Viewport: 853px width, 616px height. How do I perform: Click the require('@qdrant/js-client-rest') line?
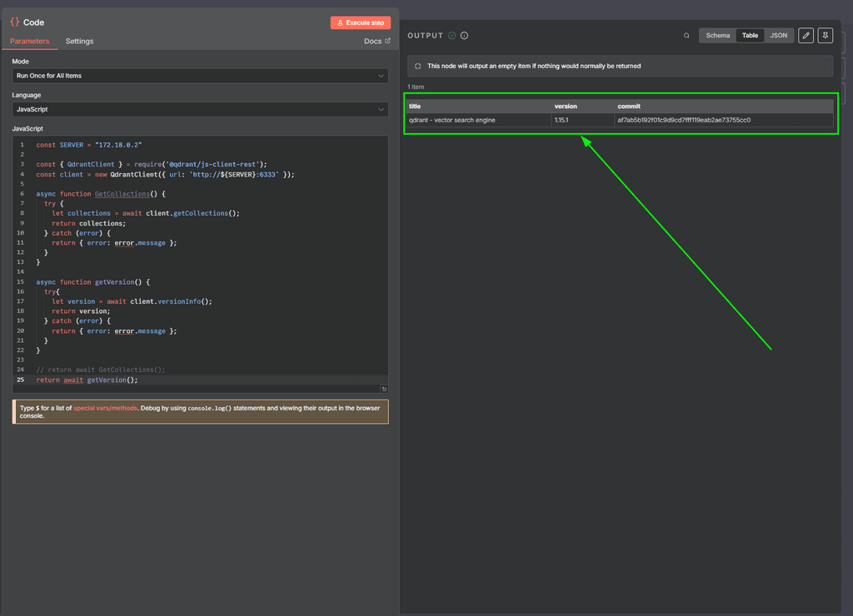[x=152, y=164]
